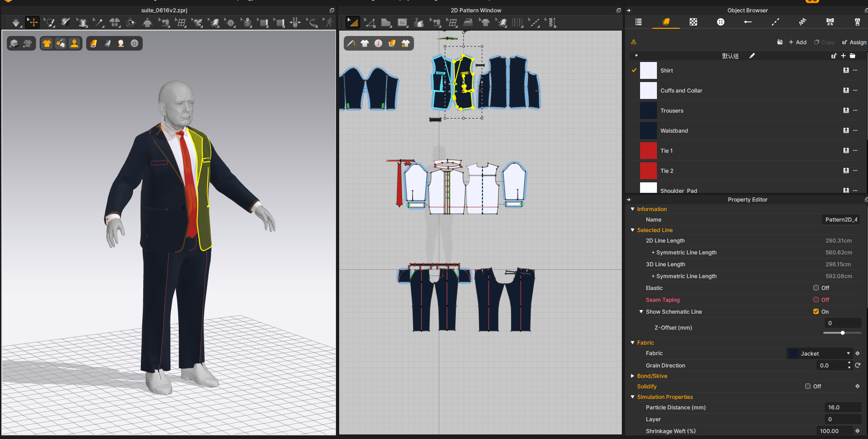Screen dimensions: 868x439
Task: Click the globe texture surface icon
Action: coord(134,43)
